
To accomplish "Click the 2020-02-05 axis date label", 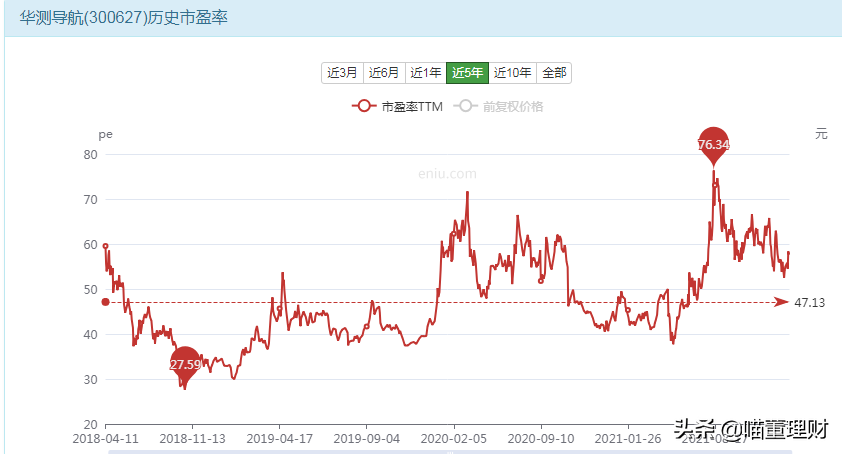I will 453,438.
